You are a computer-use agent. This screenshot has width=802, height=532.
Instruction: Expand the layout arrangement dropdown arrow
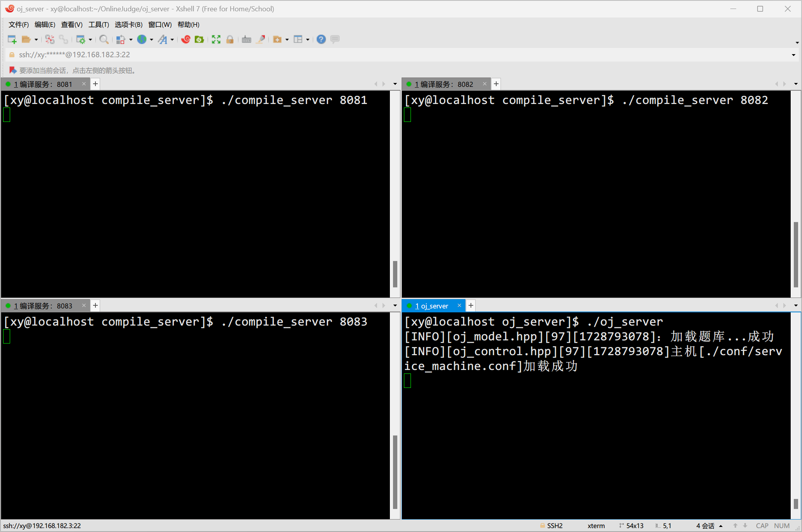coord(308,39)
